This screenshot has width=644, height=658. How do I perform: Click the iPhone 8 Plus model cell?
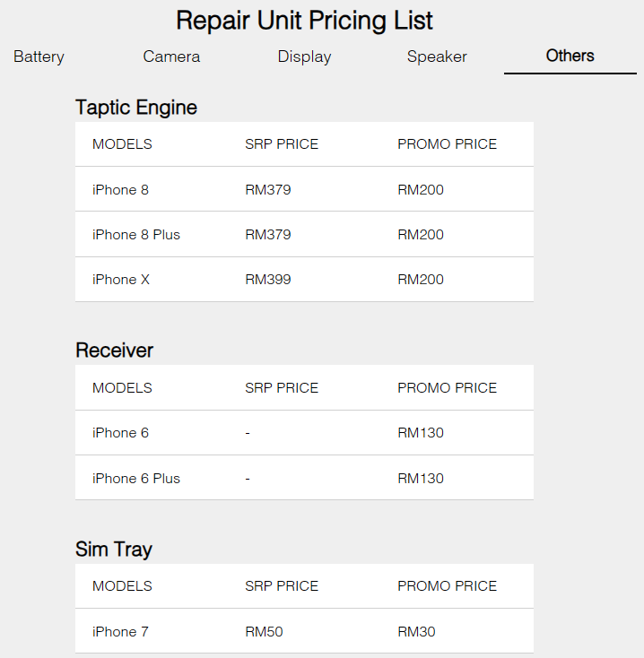(x=136, y=235)
